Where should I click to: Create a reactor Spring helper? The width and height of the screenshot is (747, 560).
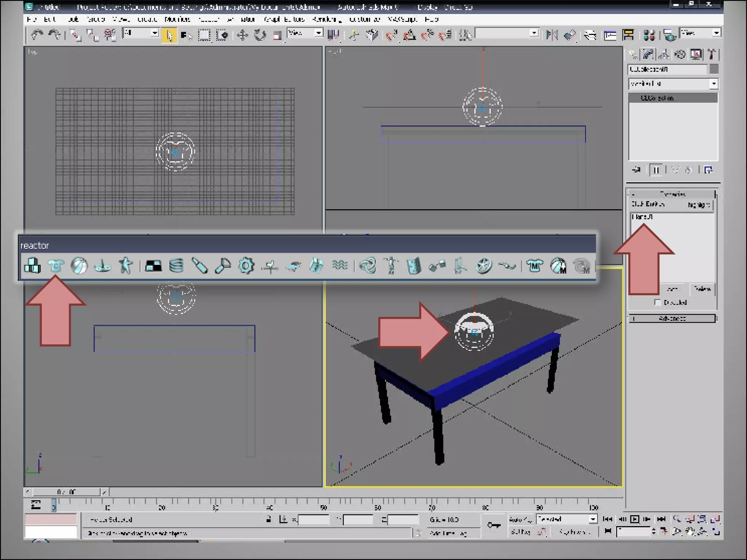pos(177,265)
